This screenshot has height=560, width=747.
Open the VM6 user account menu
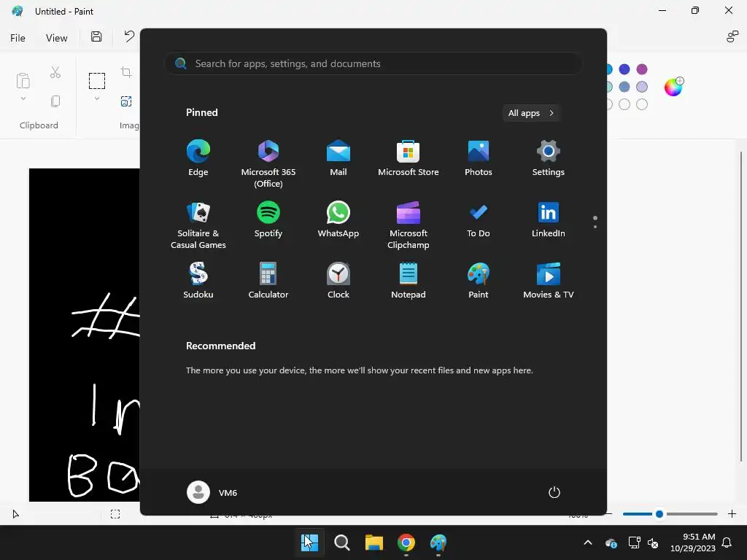[x=212, y=492]
